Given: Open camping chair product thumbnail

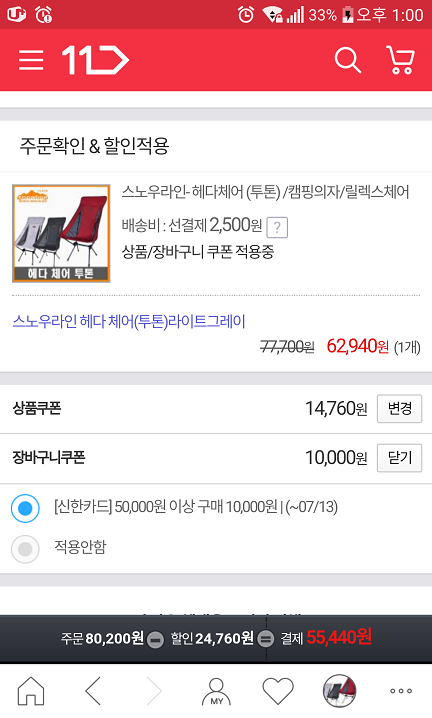Looking at the screenshot, I should pyautogui.click(x=61, y=233).
